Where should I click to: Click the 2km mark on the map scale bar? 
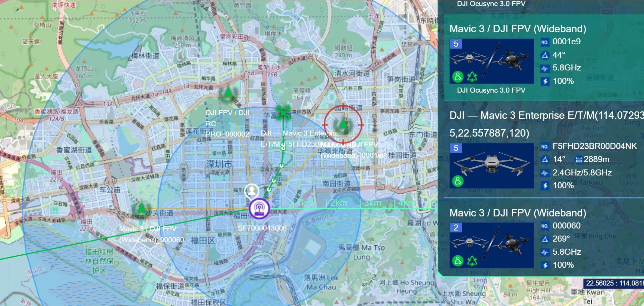[339, 203]
